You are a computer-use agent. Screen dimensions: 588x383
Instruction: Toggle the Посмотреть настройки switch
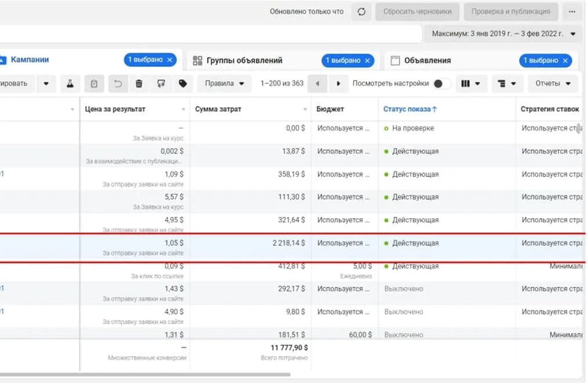point(442,83)
